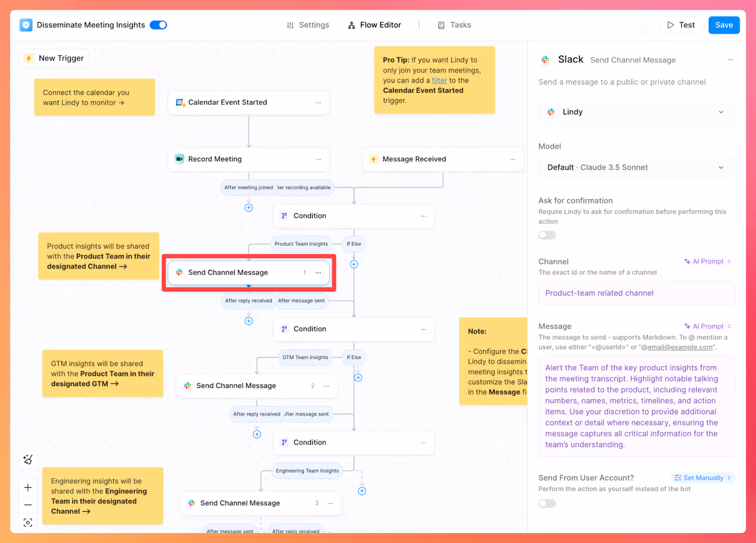Select the Calendar Event Started node
Screen dimensions: 756x543
pyautogui.click(x=249, y=103)
